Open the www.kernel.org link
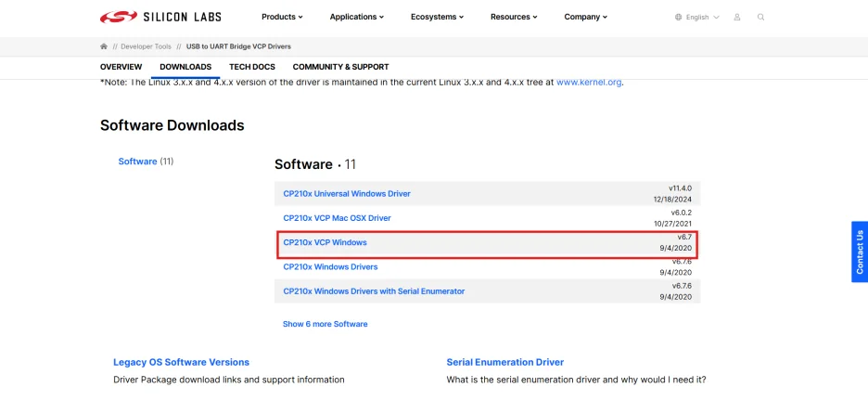The width and height of the screenshot is (868, 400). tap(589, 82)
